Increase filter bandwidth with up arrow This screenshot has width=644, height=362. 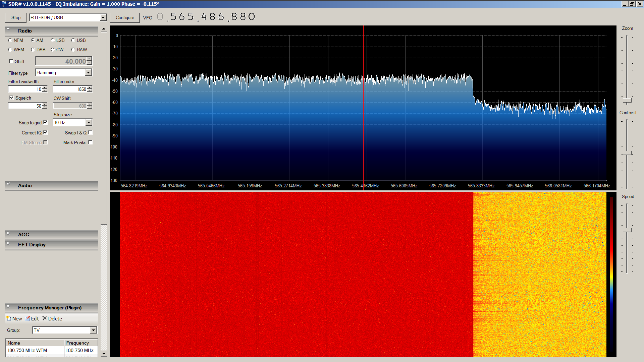[45, 87]
